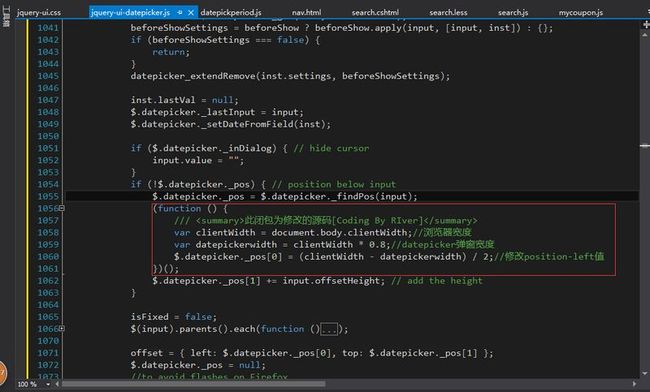Click 'isFixed' on line 1065
The width and height of the screenshot is (650, 392).
[x=149, y=317]
